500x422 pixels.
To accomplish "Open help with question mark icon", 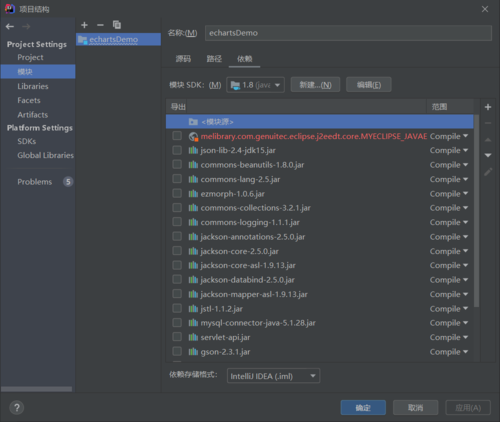I will 17,407.
